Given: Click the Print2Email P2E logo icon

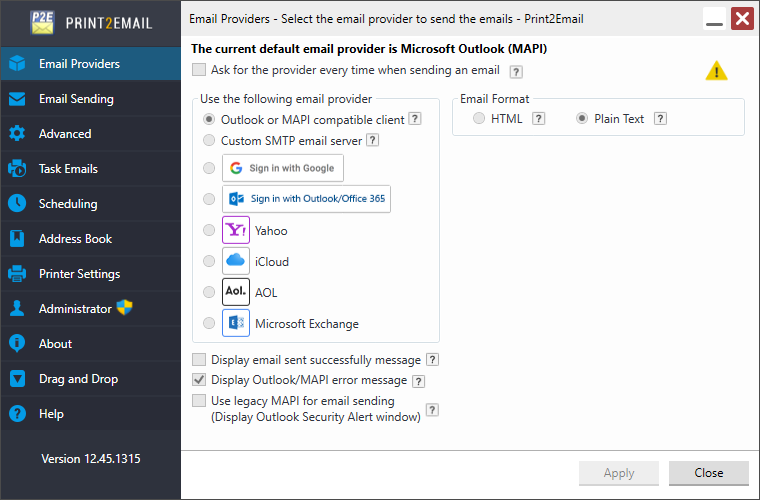Looking at the screenshot, I should pyautogui.click(x=42, y=22).
